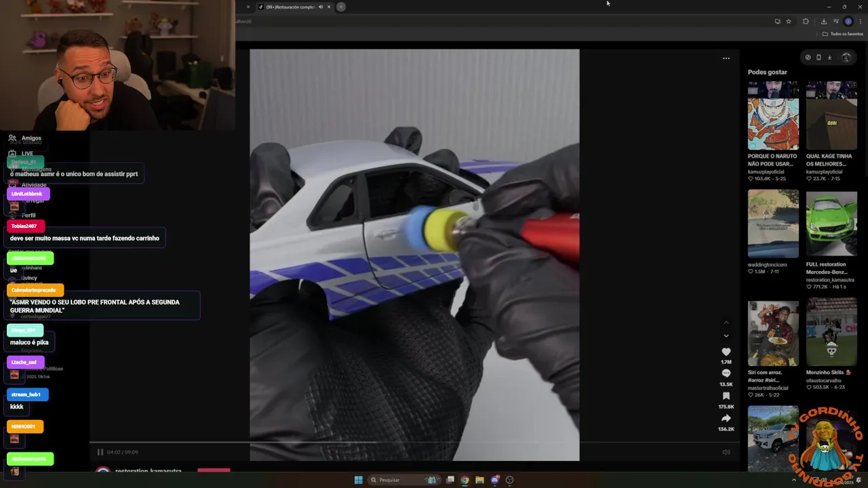Like the video with the heart icon

(726, 352)
